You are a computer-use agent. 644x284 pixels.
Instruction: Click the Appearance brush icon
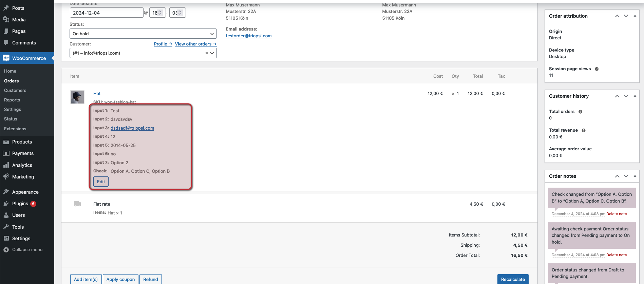6,192
